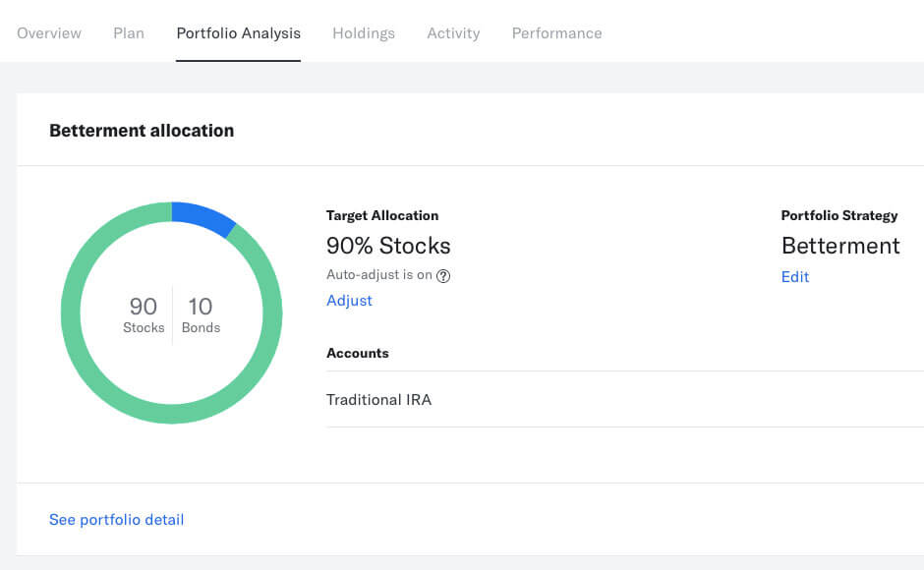The image size is (924, 570).
Task: Click the 10 Bonds label in chart center
Action: tap(201, 314)
